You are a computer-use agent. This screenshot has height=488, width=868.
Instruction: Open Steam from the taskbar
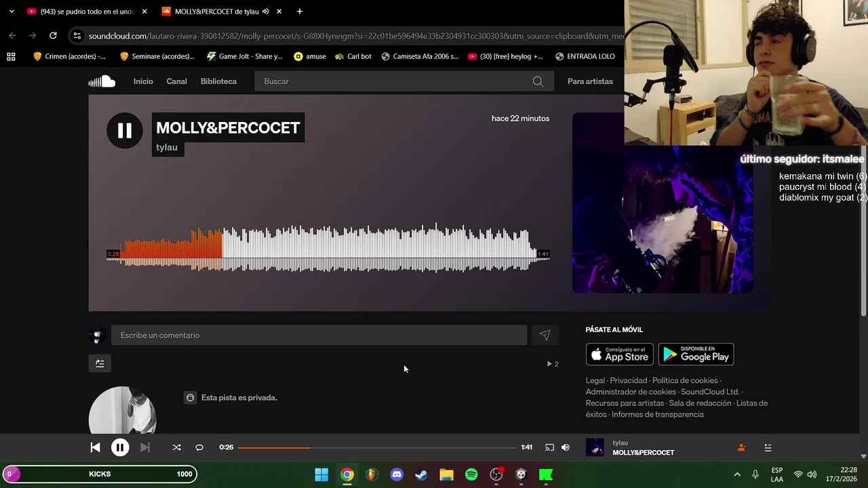pyautogui.click(x=421, y=474)
